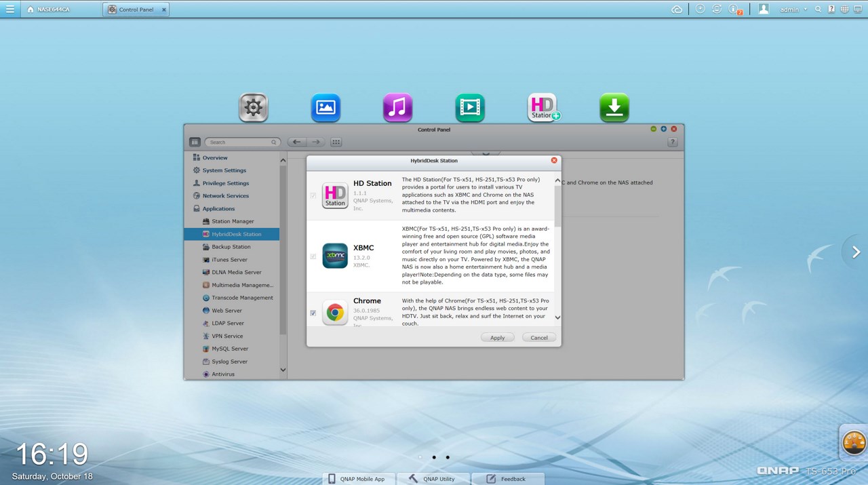Image resolution: width=868 pixels, height=485 pixels.
Task: Open the resource monitor dashboard gauge
Action: coord(854,443)
